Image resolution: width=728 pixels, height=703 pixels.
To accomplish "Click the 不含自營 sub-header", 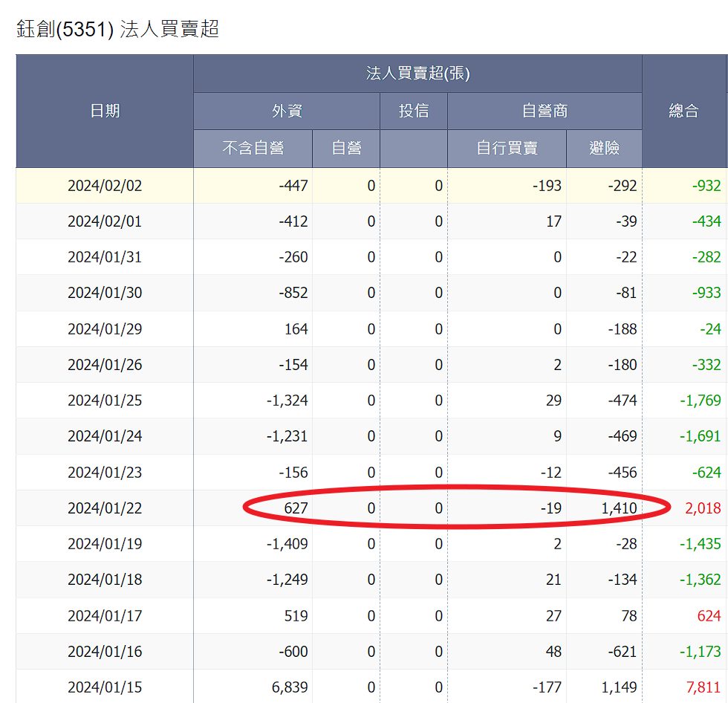I will click(x=253, y=148).
